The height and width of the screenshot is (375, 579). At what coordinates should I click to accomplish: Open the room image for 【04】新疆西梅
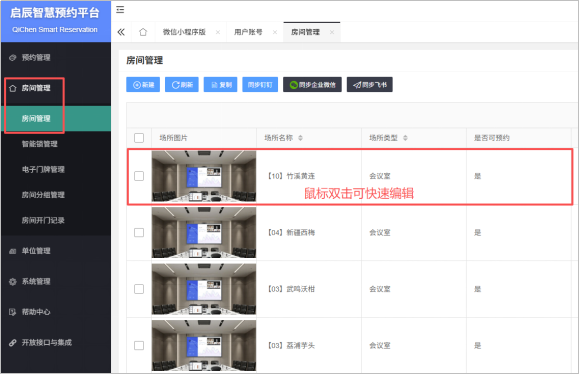pos(204,233)
